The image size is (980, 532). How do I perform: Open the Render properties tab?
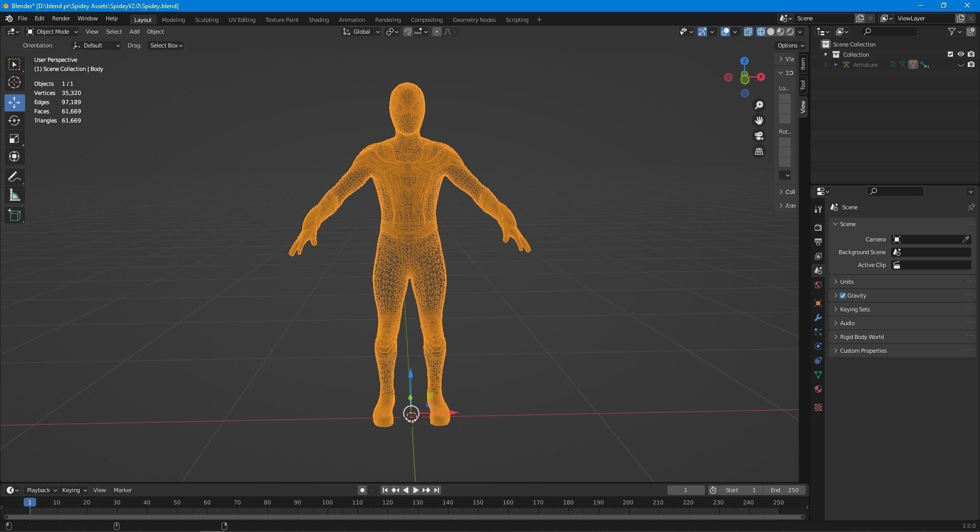(x=818, y=227)
